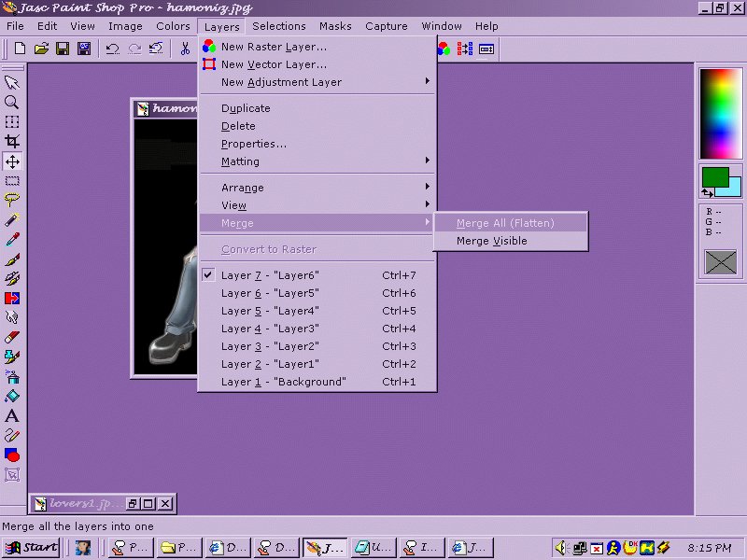747x560 pixels.
Task: Click the green foreground color swatch
Action: (x=714, y=176)
